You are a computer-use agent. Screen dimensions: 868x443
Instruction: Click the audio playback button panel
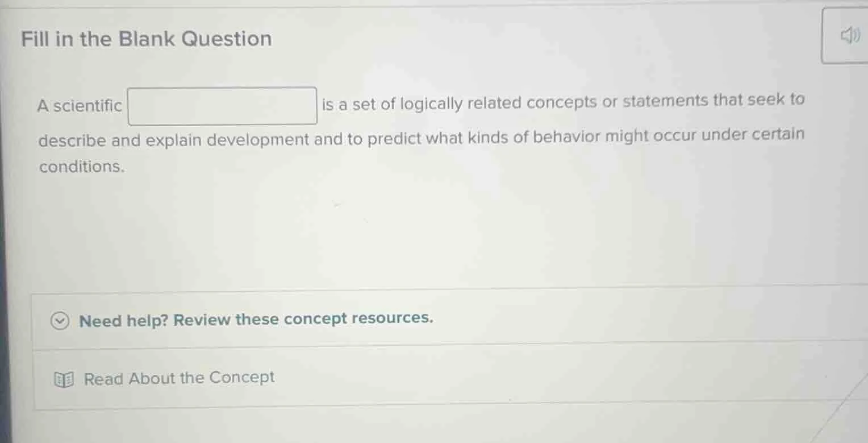coord(845,35)
